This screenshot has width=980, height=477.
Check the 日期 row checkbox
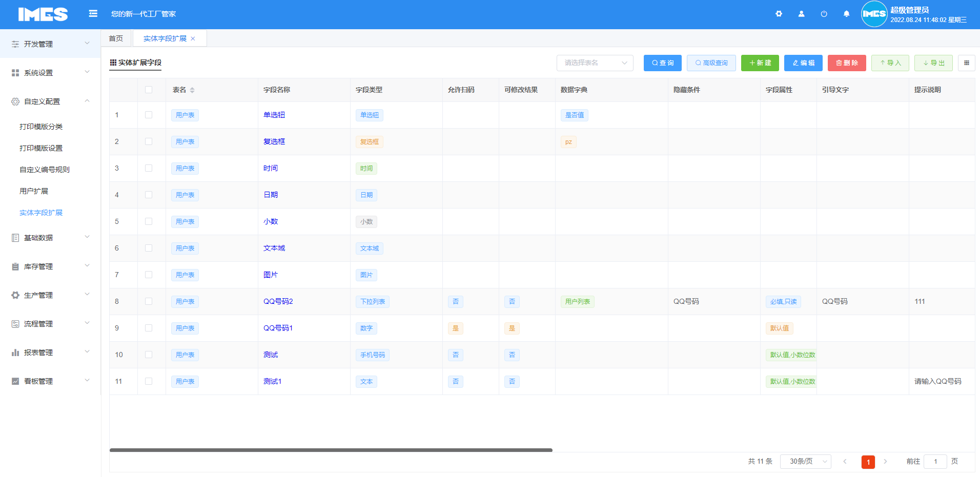149,195
